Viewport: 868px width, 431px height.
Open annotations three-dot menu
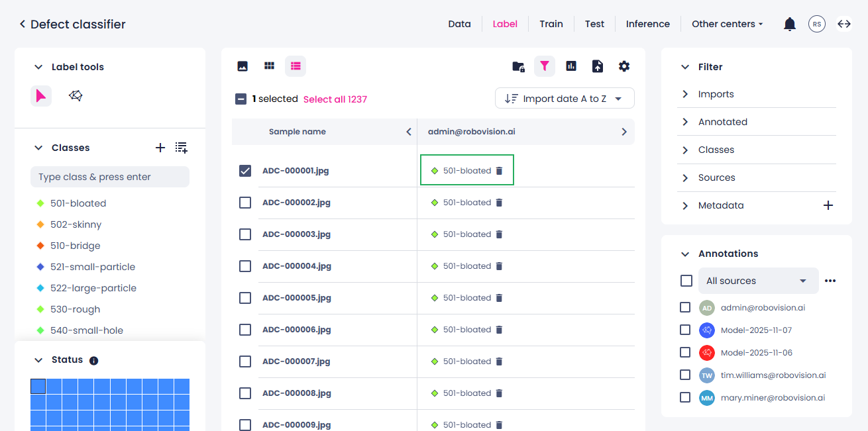coord(830,281)
